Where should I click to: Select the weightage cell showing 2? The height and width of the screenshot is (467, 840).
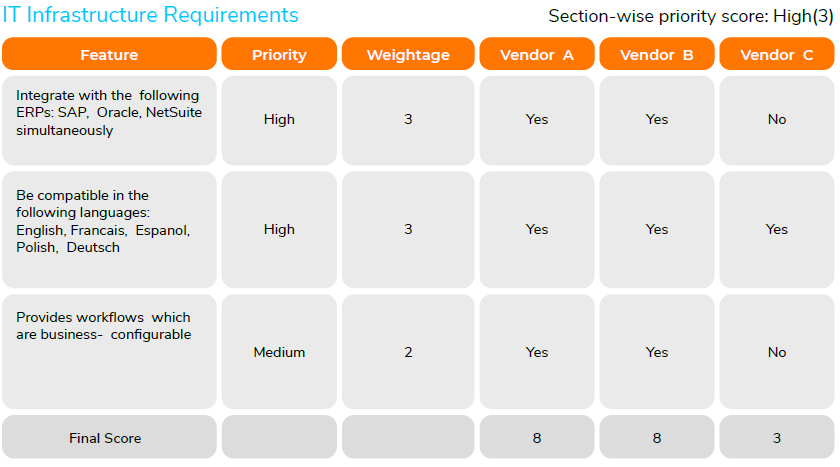coord(408,352)
